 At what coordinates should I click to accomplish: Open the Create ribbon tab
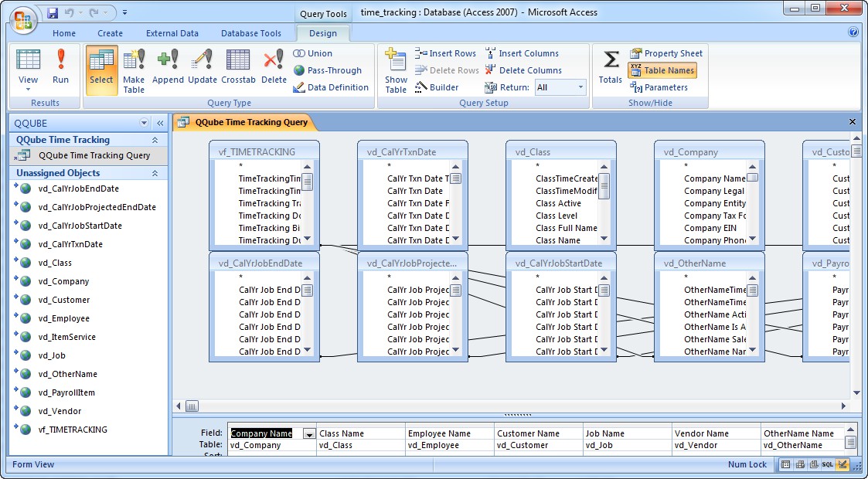click(111, 33)
